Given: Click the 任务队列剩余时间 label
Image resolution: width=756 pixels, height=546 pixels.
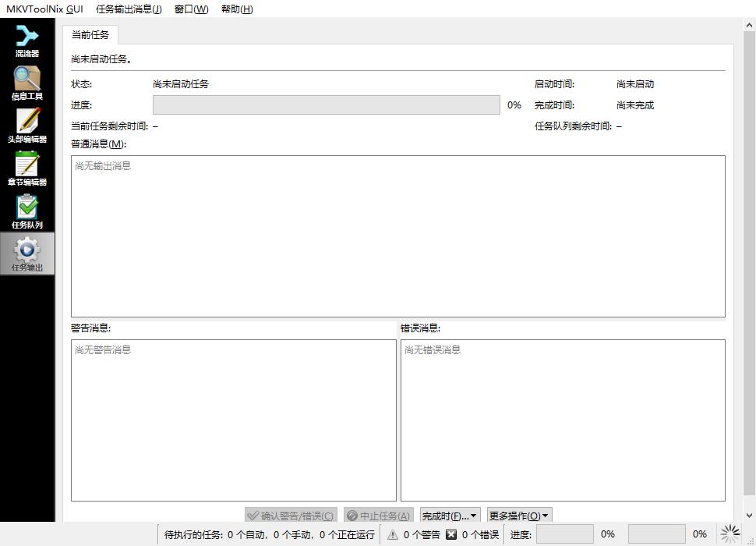Looking at the screenshot, I should click(x=574, y=126).
